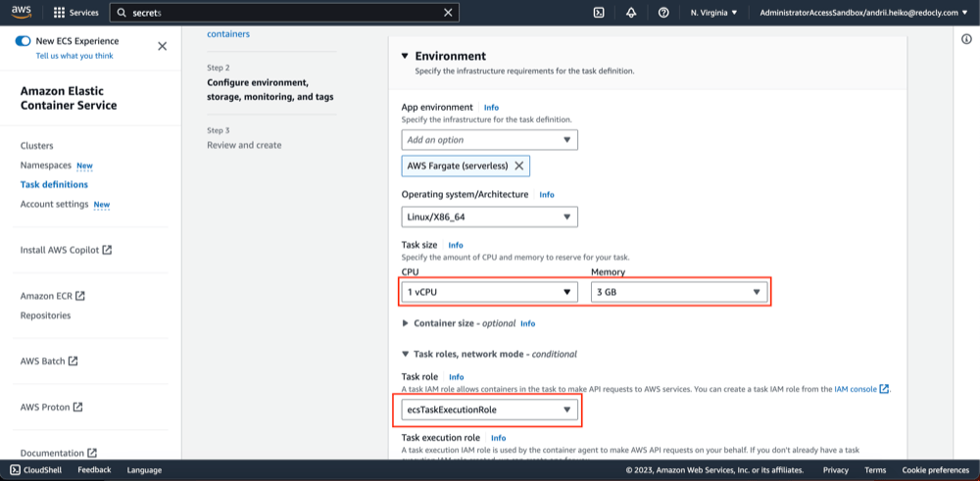Open Account settings in sidebar

point(54,205)
